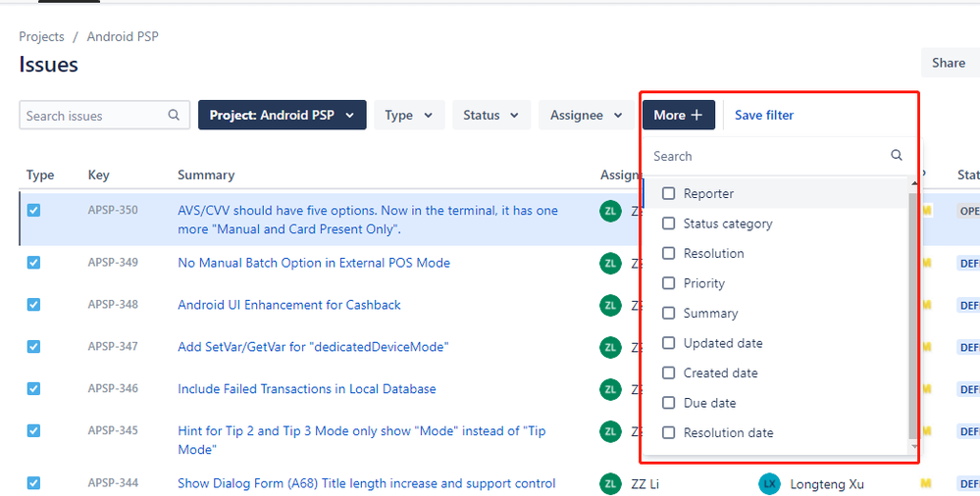Open issue key APSP-349
Viewport: 980px width, 496px height.
point(113,262)
